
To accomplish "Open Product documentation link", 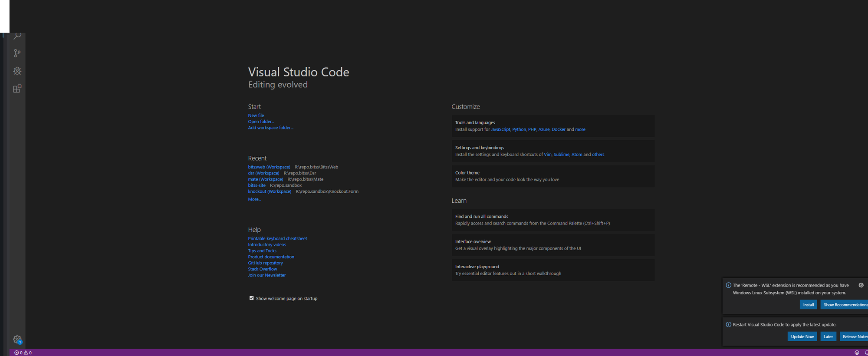I will 271,257.
